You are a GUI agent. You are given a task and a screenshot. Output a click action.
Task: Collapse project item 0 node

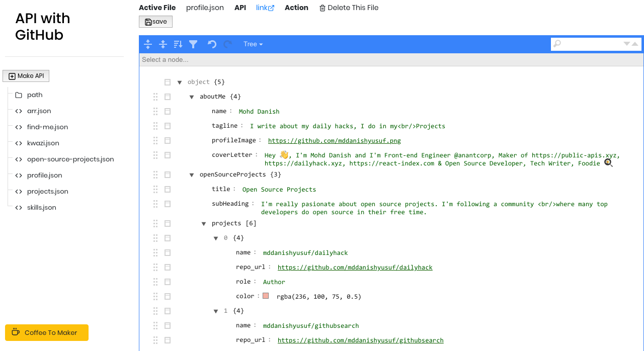[x=216, y=238]
